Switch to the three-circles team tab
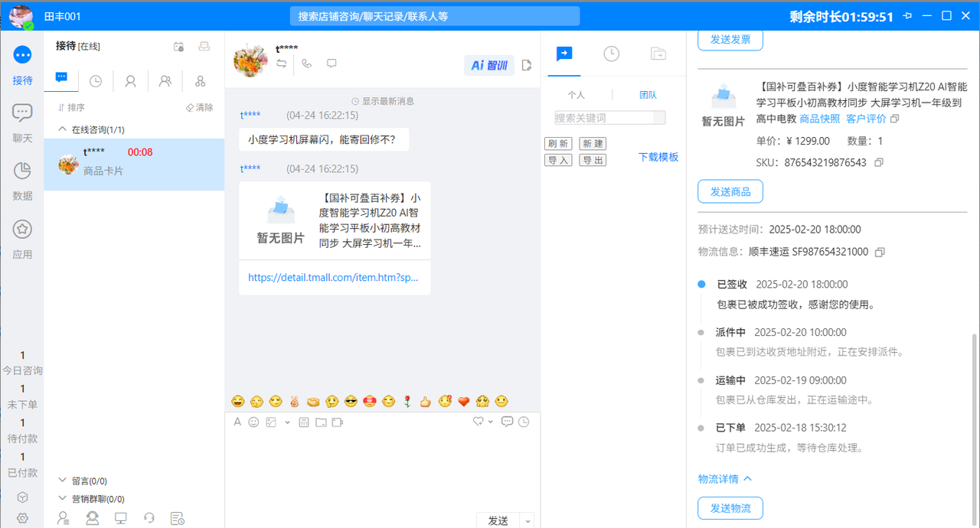980x528 pixels. coord(200,80)
